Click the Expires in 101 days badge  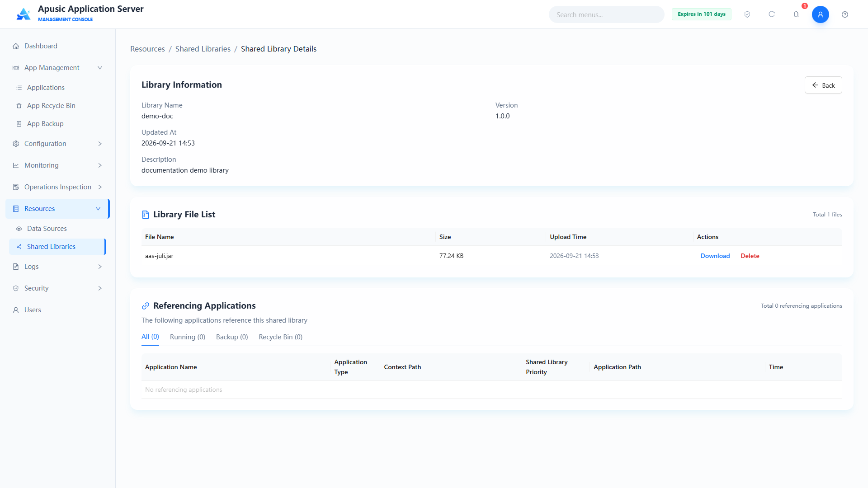pyautogui.click(x=702, y=14)
